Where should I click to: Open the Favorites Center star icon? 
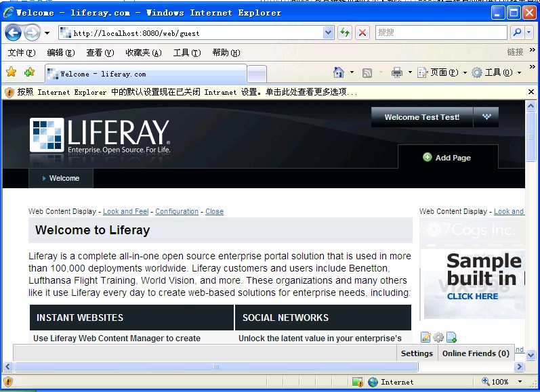tap(12, 72)
